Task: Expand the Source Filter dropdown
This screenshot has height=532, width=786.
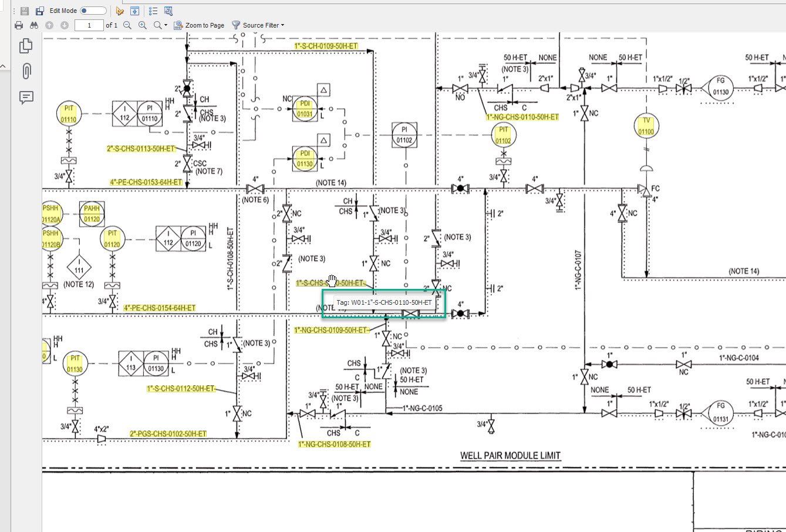Action: (x=258, y=25)
